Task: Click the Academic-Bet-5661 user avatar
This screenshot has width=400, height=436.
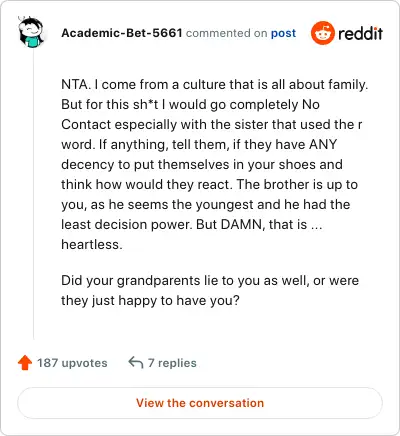Action: tap(31, 32)
